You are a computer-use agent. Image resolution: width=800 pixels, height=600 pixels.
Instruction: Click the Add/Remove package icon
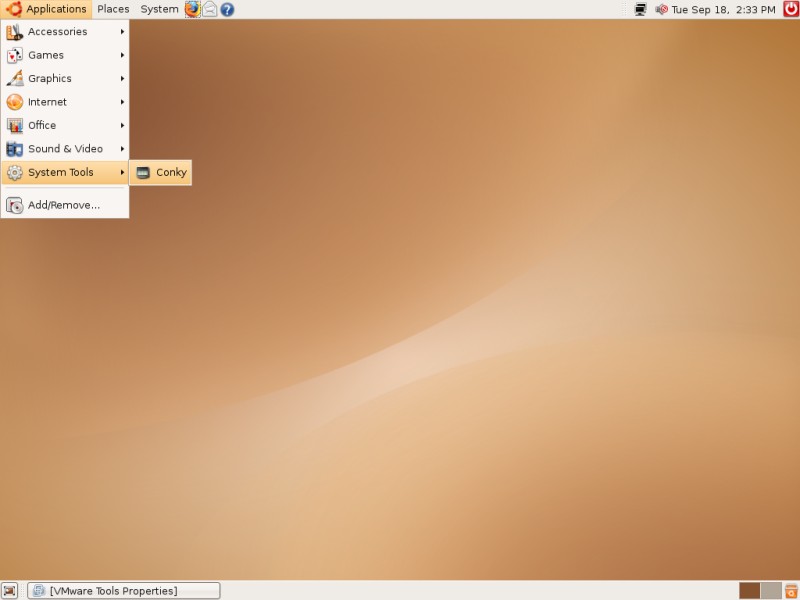(14, 206)
